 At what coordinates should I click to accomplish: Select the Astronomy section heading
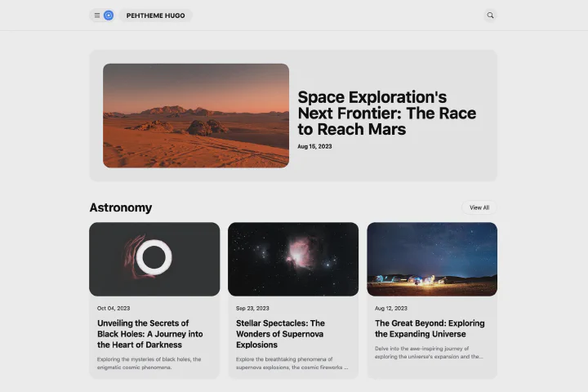[x=121, y=207]
